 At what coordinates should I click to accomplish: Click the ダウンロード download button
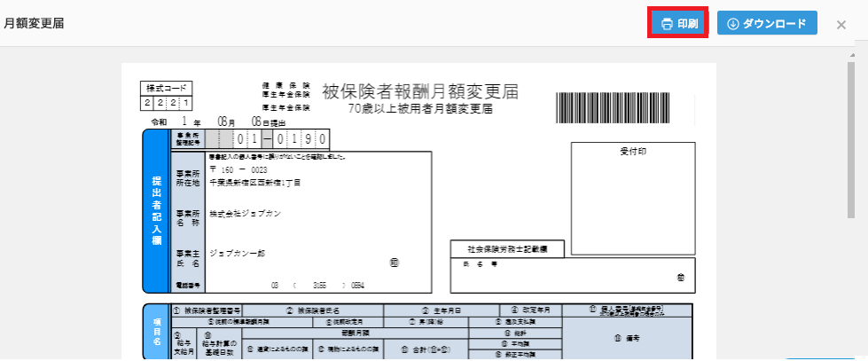[766, 24]
